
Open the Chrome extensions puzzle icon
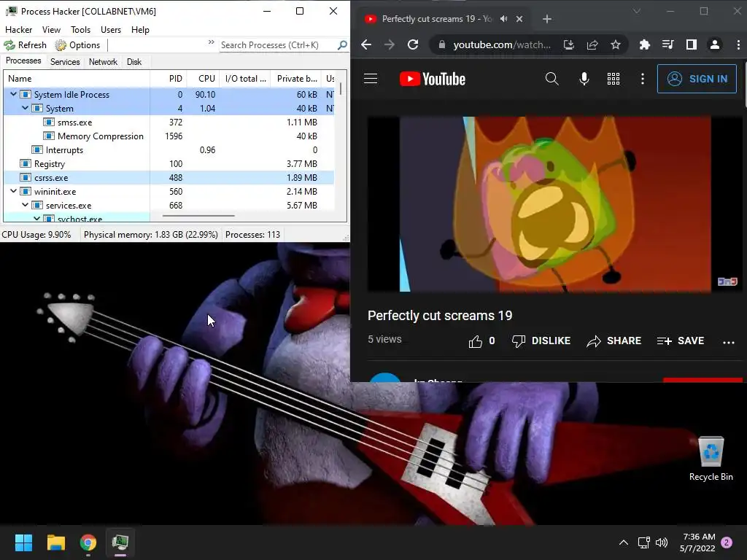tap(645, 44)
